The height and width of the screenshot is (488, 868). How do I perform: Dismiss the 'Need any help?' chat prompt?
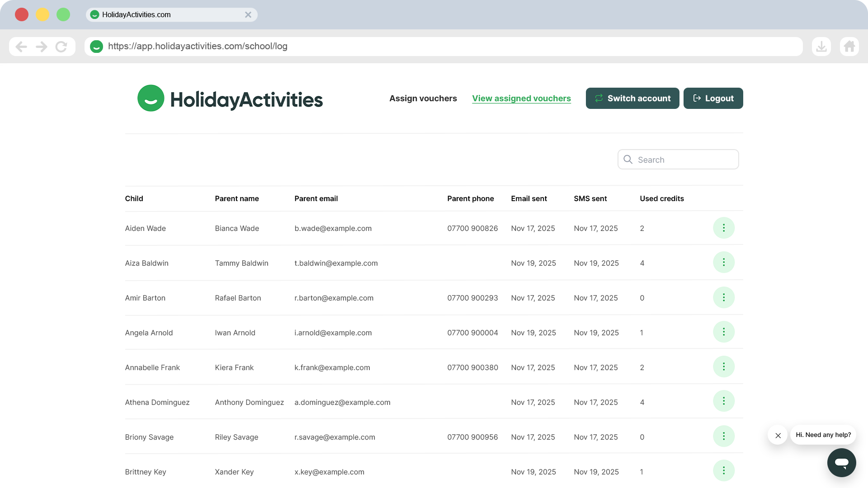[778, 436]
